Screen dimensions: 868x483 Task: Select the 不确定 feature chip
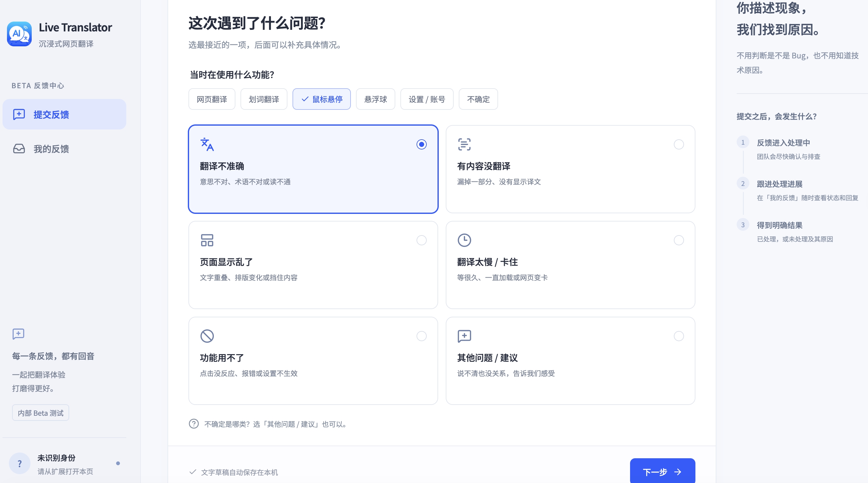tap(478, 99)
